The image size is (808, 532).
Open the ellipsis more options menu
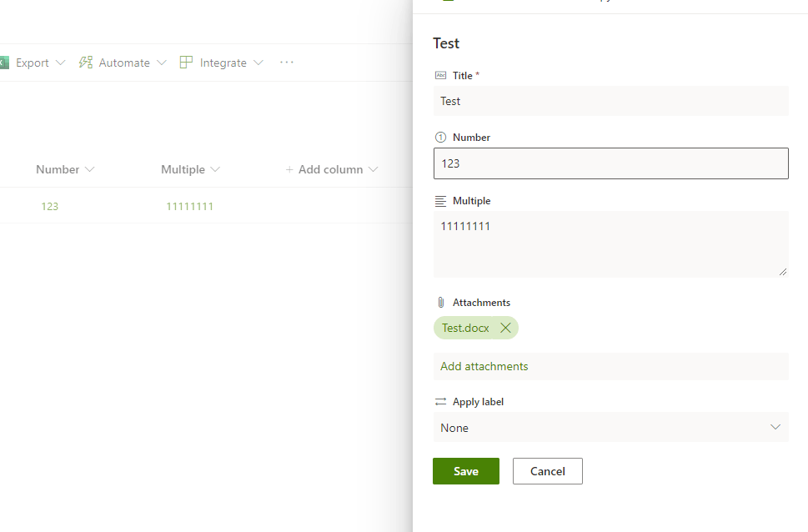[286, 62]
